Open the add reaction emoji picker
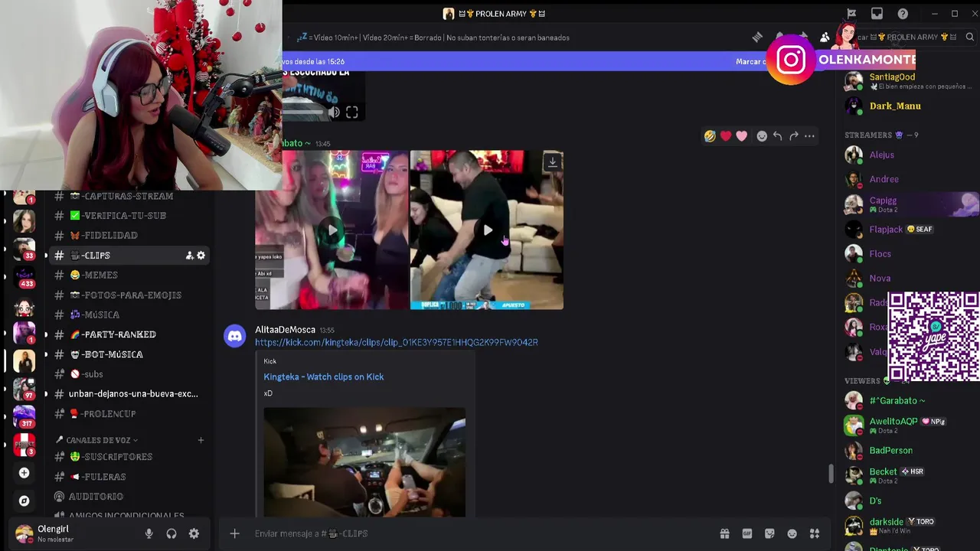 tap(762, 136)
